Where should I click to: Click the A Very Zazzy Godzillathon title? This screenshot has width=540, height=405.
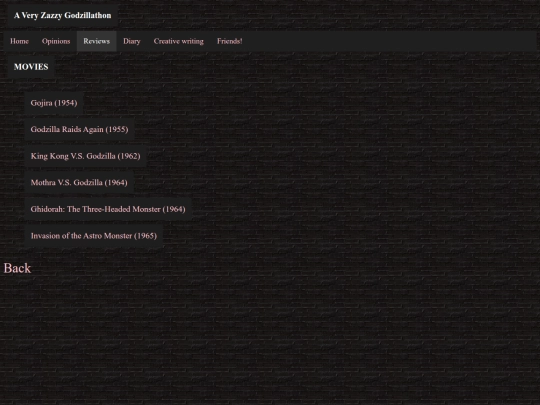[x=62, y=15]
